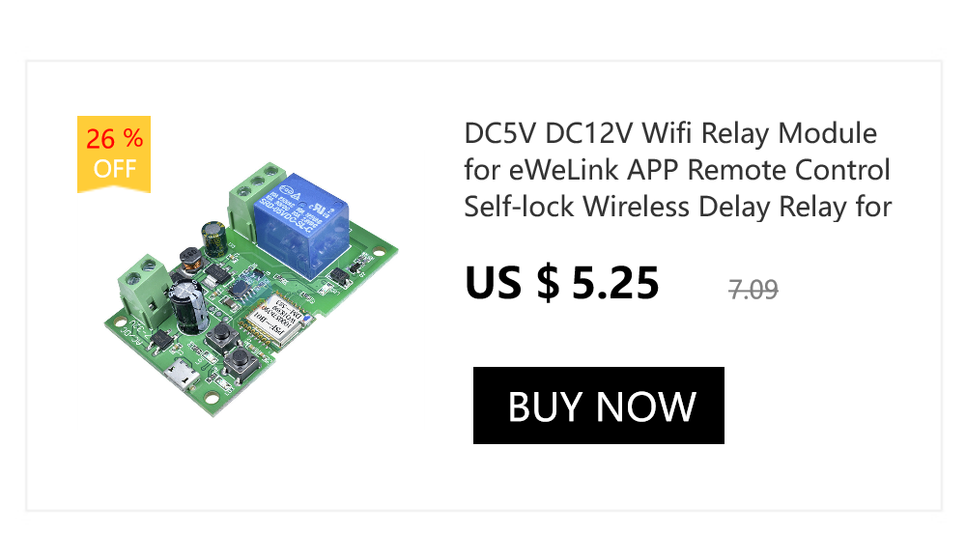Click the micro USB port on the board

(x=181, y=376)
